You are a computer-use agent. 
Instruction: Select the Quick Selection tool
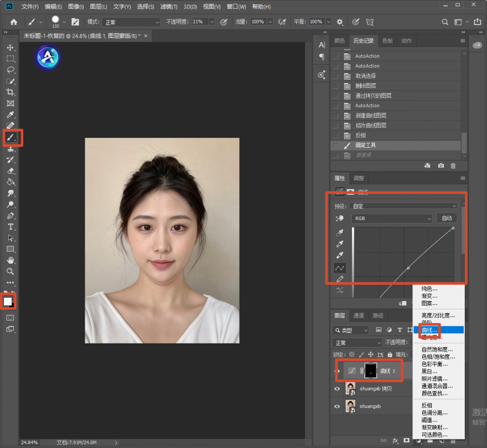pyautogui.click(x=10, y=81)
